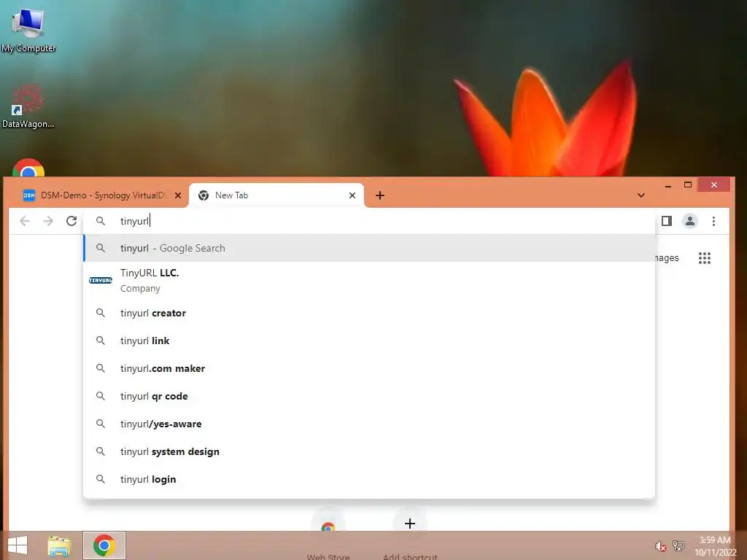
Task: Open the Windows Start button
Action: (18, 545)
